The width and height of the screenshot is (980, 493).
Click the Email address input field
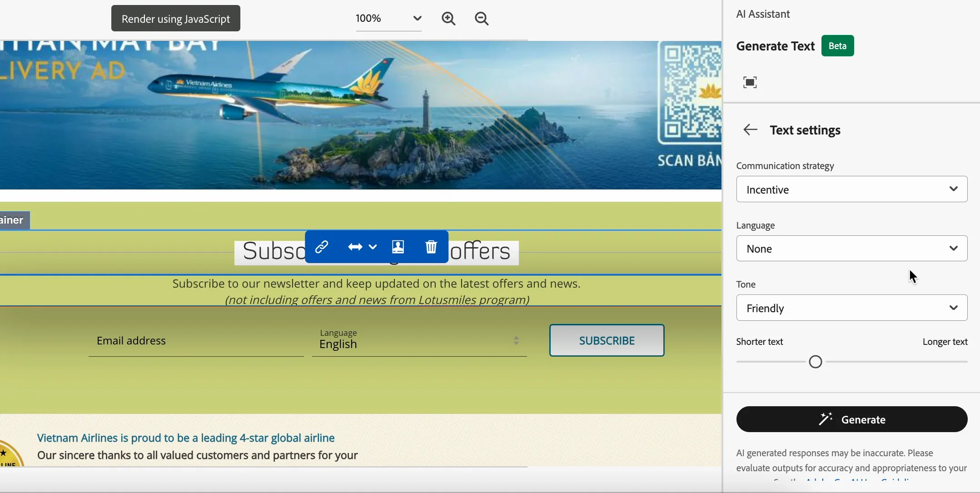pos(196,341)
